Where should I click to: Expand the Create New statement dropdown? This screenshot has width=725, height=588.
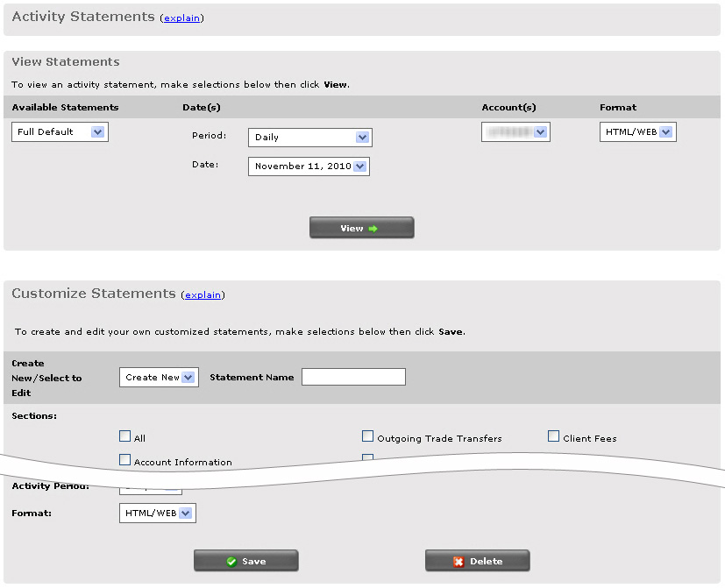point(188,378)
